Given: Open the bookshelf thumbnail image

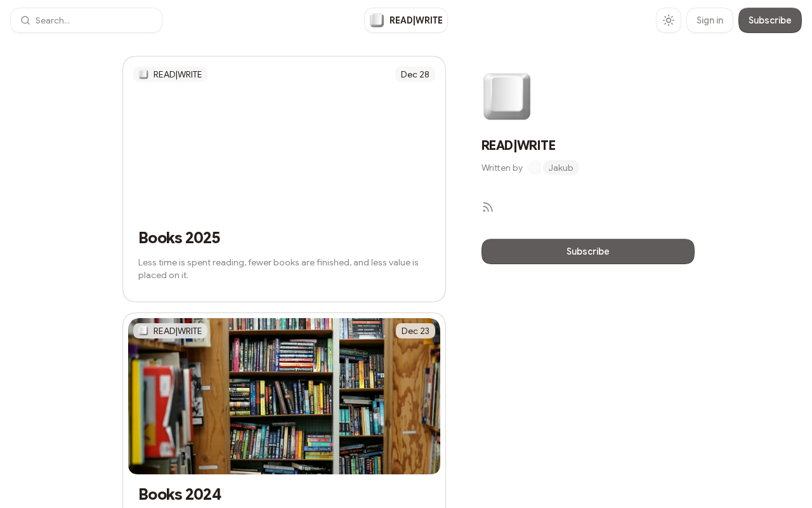Looking at the screenshot, I should 284,396.
